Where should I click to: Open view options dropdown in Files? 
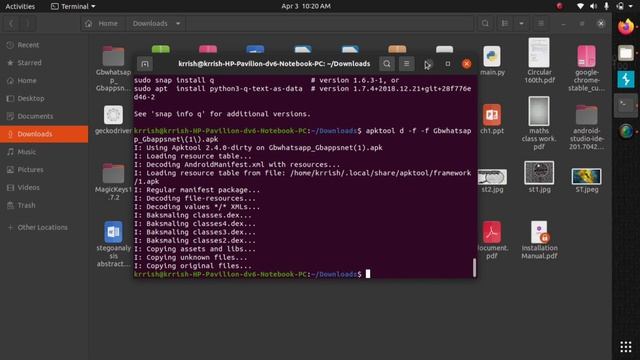(521, 24)
